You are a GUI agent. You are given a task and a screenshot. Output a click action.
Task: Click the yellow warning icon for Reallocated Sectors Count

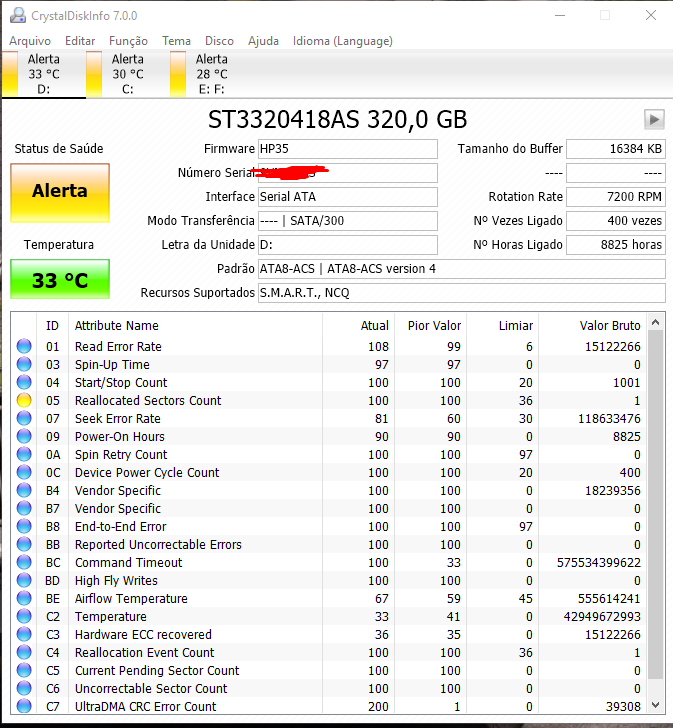click(x=24, y=400)
